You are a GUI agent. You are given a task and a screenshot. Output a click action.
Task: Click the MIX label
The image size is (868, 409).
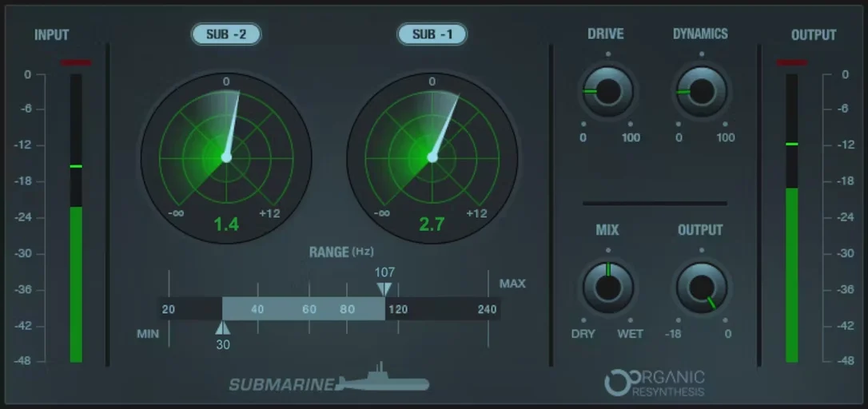point(607,230)
